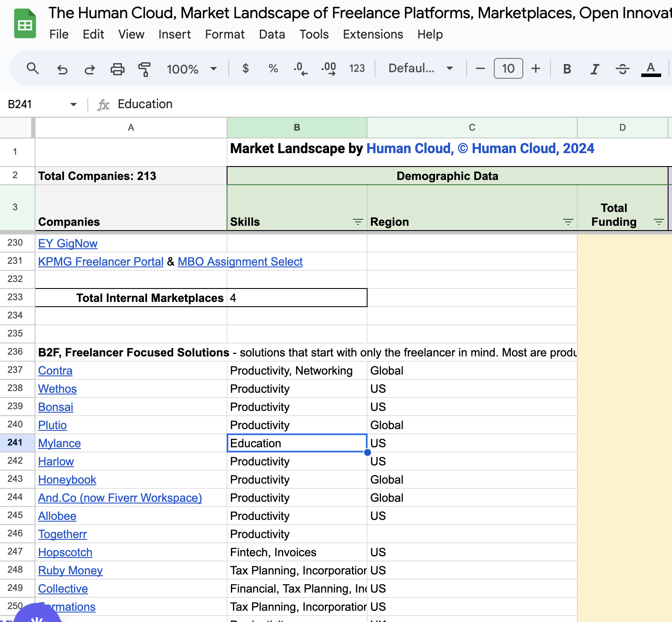
Task: Open the Collective link
Action: click(x=63, y=589)
